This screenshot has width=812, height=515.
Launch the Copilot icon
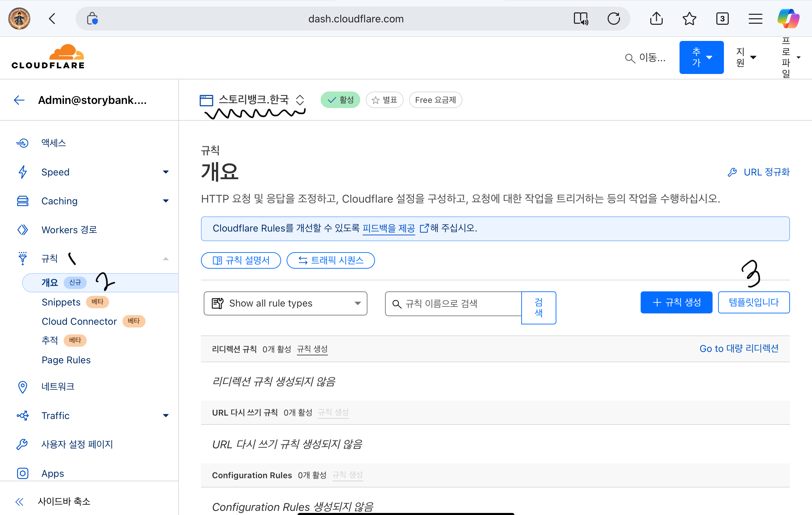click(788, 19)
